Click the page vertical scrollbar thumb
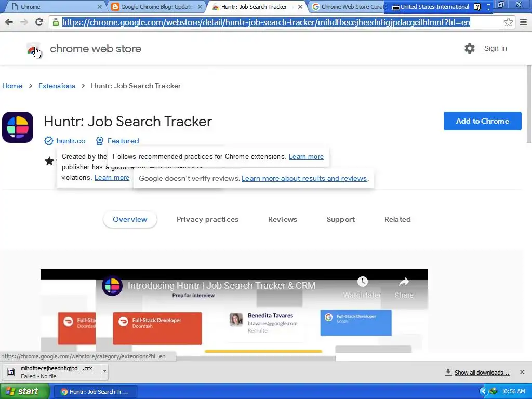The height and width of the screenshot is (399, 532). (x=529, y=104)
